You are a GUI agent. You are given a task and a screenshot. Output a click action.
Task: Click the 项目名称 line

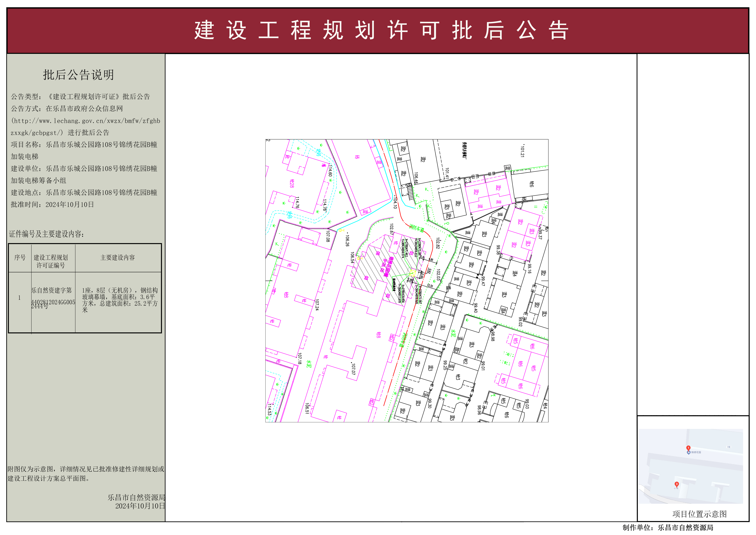tap(84, 144)
